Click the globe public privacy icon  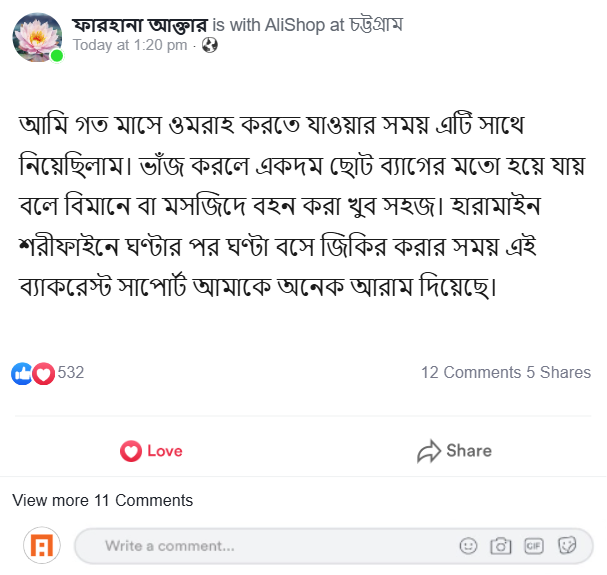pyautogui.click(x=209, y=45)
